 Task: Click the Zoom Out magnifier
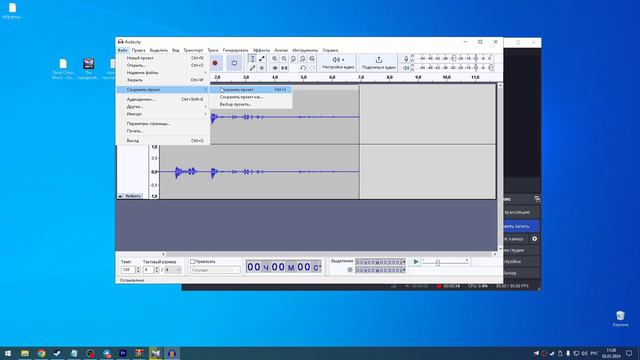point(284,59)
